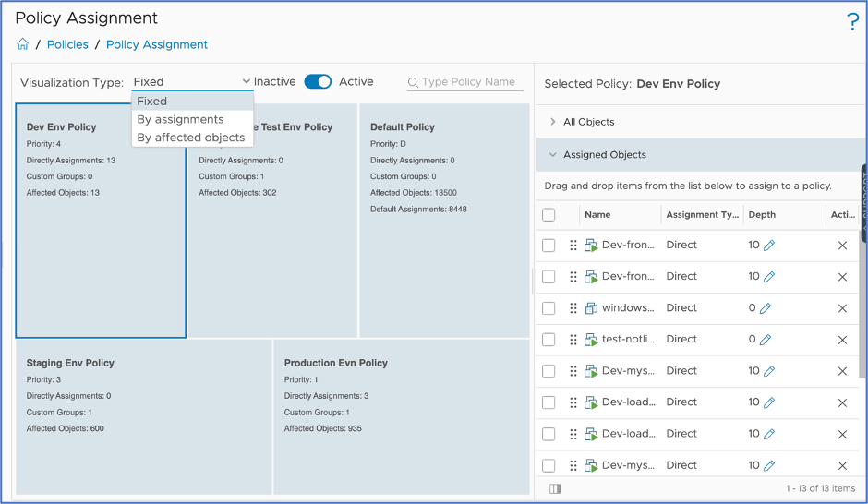This screenshot has width=868, height=504.
Task: Tick checkbox for the windows object row
Action: click(549, 308)
